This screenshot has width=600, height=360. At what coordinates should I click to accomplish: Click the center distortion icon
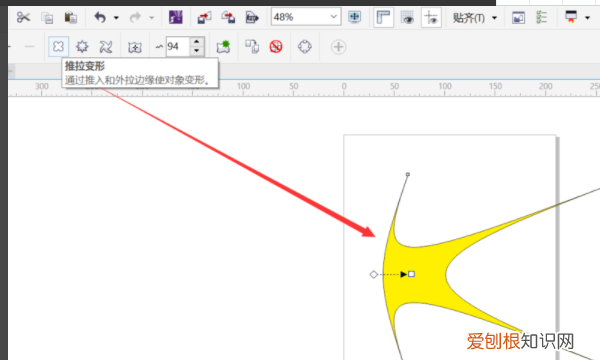click(x=135, y=47)
